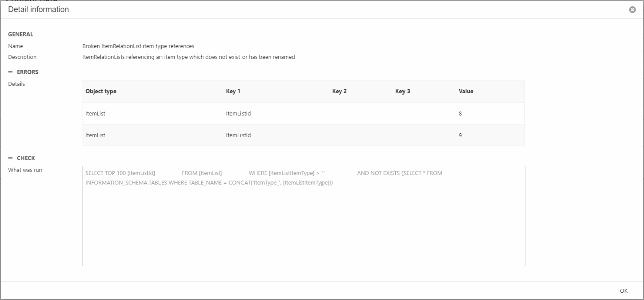This screenshot has height=300, width=644.
Task: Click the What was run label
Action: 25,170
